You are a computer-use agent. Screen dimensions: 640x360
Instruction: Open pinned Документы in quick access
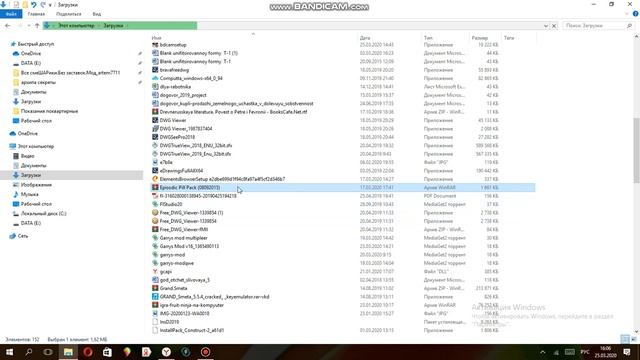point(33,92)
